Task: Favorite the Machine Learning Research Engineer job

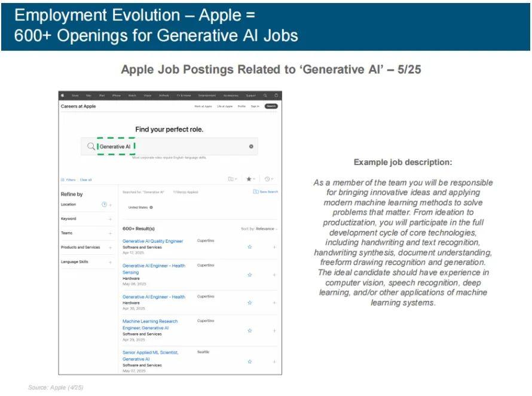Action: point(250,330)
